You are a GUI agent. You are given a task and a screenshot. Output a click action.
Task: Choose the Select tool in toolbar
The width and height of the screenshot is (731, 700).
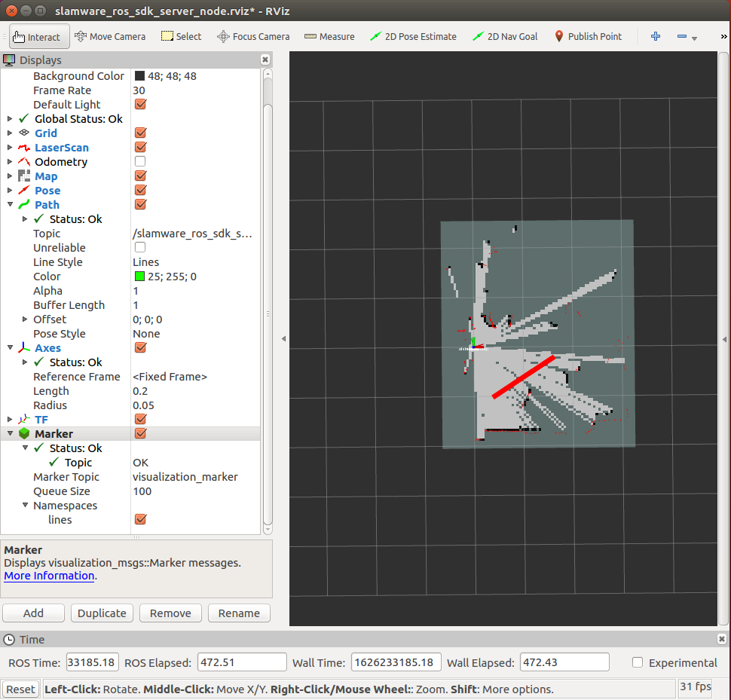click(x=181, y=36)
